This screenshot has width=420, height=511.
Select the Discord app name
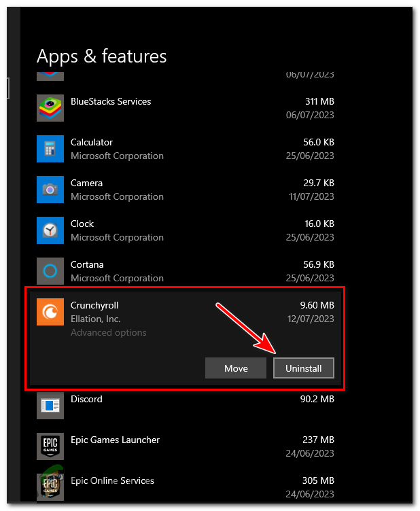click(86, 400)
